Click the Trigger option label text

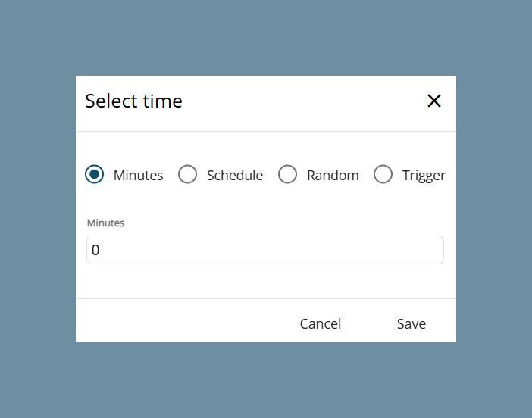(424, 176)
